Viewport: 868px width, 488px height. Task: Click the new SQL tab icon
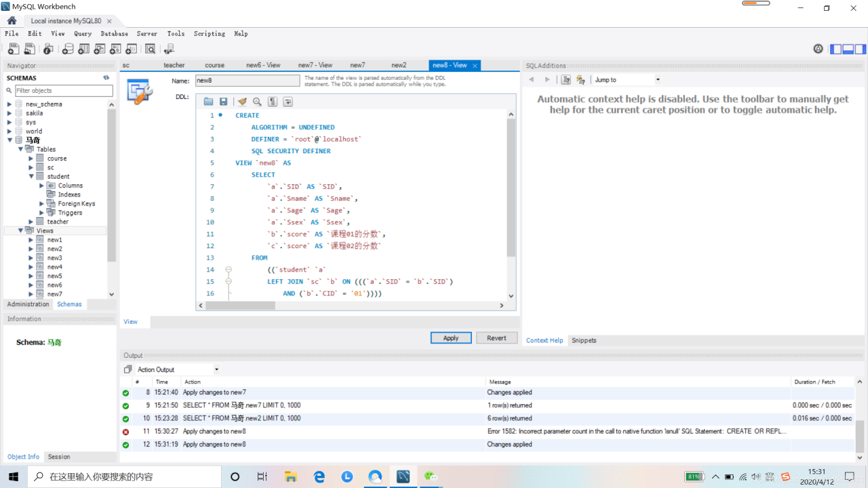point(14,49)
